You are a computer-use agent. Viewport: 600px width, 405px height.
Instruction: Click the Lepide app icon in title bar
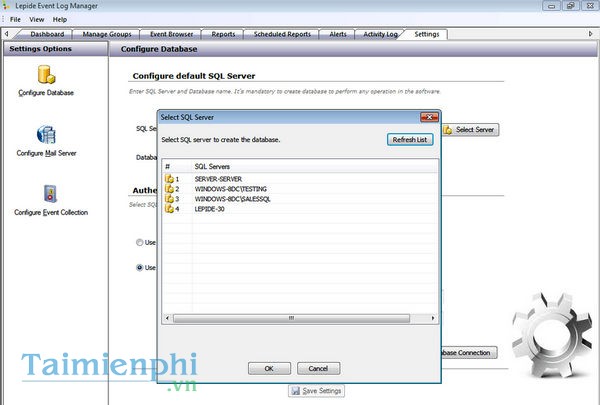point(6,6)
